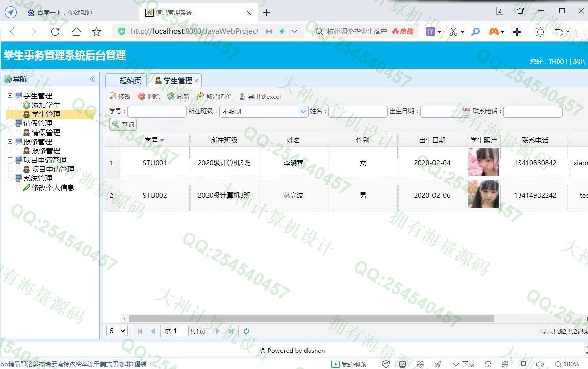The image size is (588, 369).
Task: Switch to the 起始页 tab
Action: [x=130, y=80]
